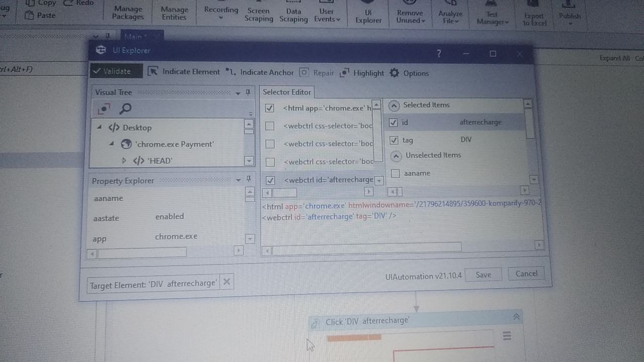Click the magnifier search icon in Visual Tree
The image size is (644, 362).
point(125,108)
